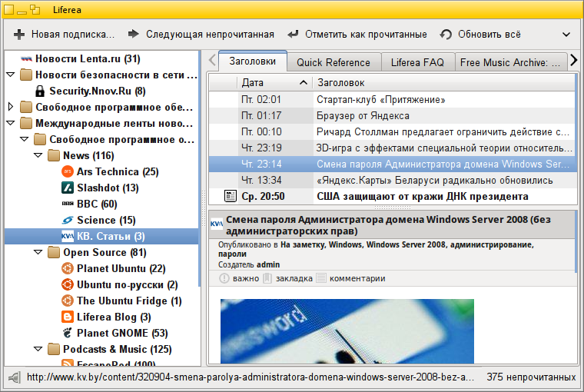Viewport: 584px width, 392px height.
Task: Click article title Смена пароля Администратора link
Action: pyautogui.click(x=388, y=225)
